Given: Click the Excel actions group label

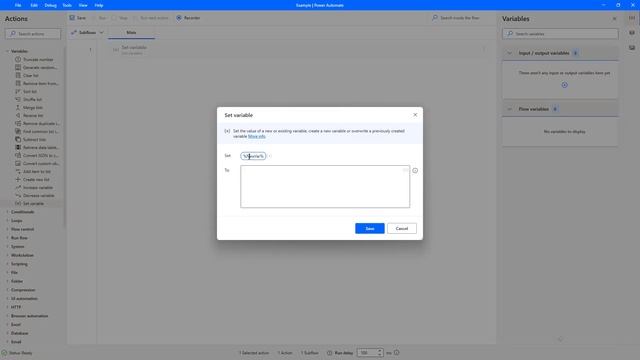Looking at the screenshot, I should pyautogui.click(x=16, y=324).
